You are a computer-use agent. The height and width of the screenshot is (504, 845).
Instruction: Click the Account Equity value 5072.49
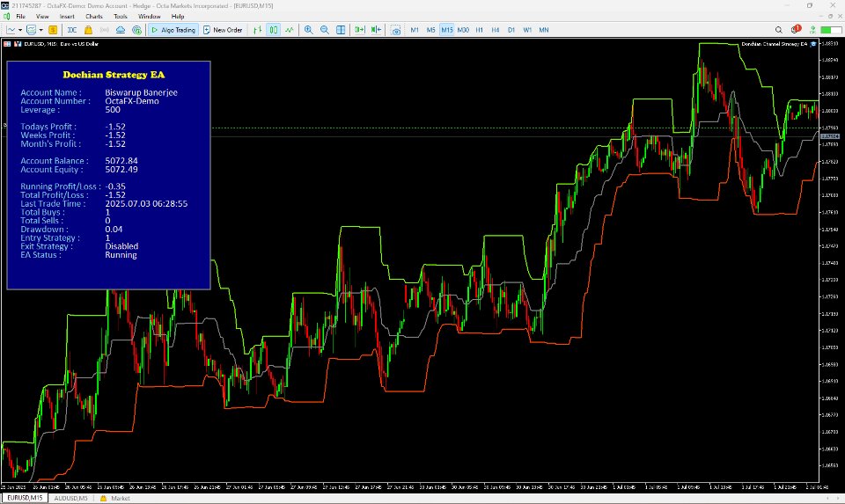[x=121, y=170]
